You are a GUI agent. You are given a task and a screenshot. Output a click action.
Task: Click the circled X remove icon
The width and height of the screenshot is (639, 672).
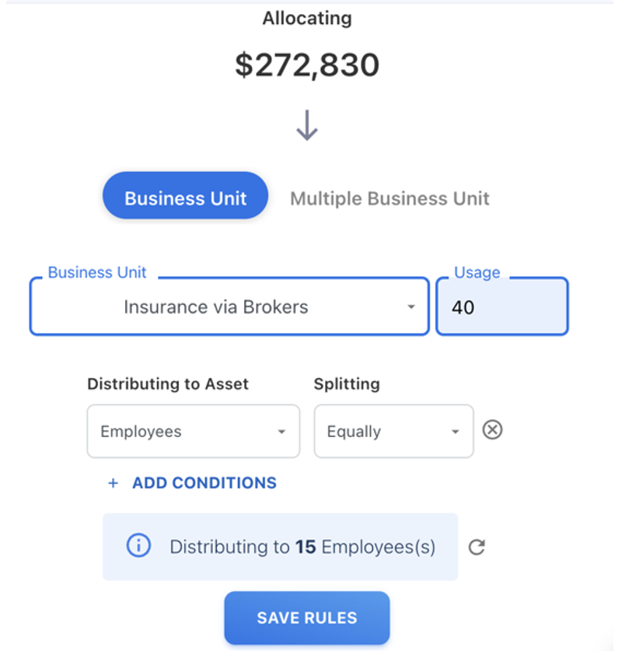pos(492,429)
